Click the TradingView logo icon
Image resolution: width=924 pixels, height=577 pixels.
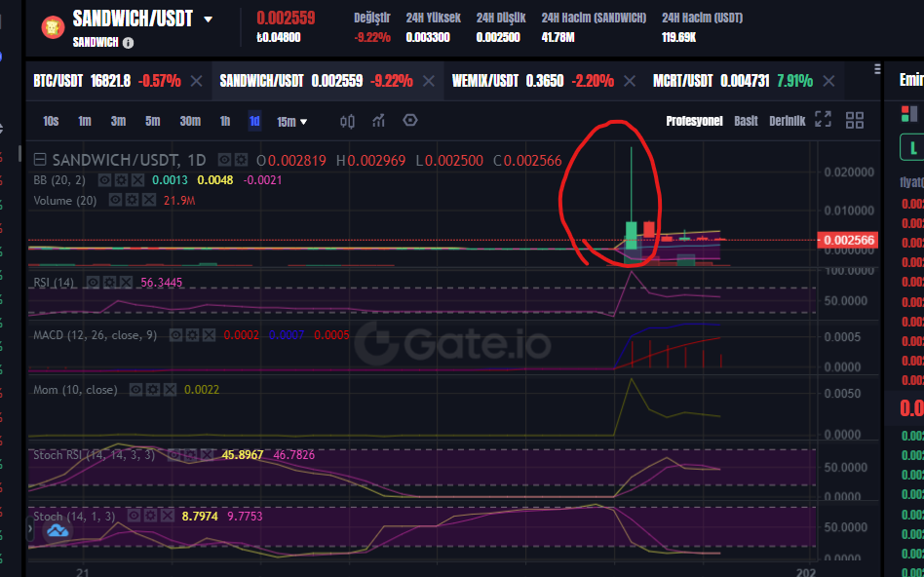click(x=58, y=531)
